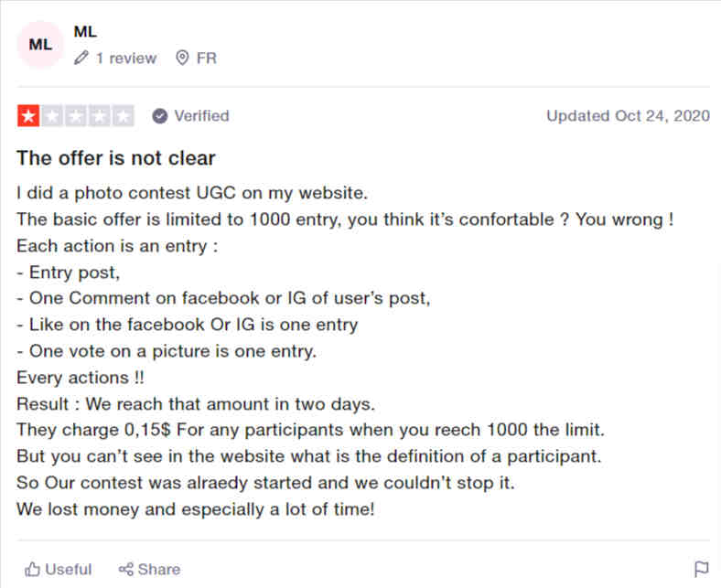The width and height of the screenshot is (721, 588).
Task: Click the 'Updated Oct 24, 2020' date
Action: pos(628,116)
